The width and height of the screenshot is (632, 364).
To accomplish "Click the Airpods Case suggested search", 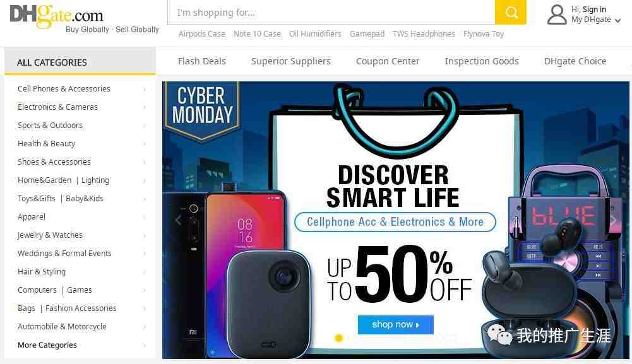I will [202, 34].
